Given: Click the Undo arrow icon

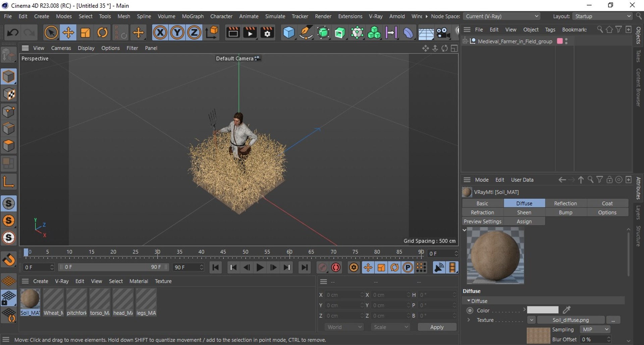Looking at the screenshot, I should (13, 33).
